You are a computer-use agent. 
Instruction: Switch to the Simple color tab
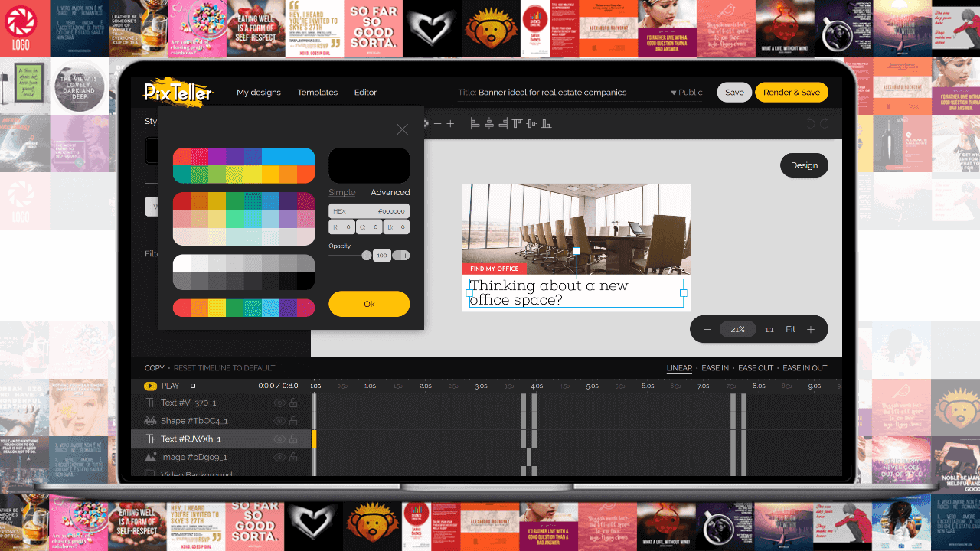pyautogui.click(x=341, y=192)
